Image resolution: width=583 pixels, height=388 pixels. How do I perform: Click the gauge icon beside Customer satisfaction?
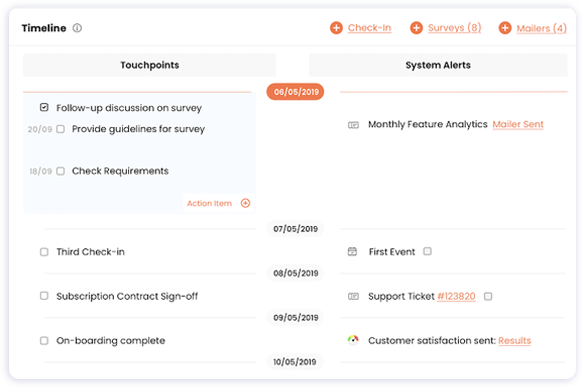point(353,340)
